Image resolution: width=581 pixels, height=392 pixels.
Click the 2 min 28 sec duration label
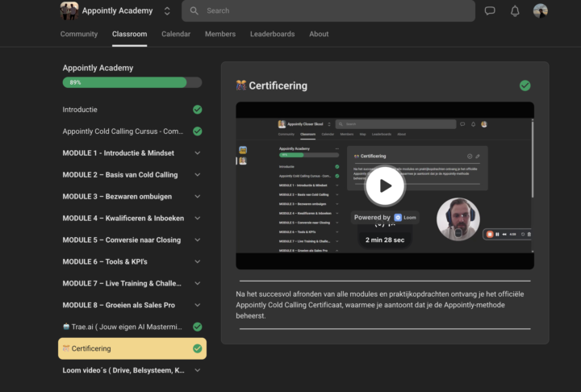[x=385, y=240]
